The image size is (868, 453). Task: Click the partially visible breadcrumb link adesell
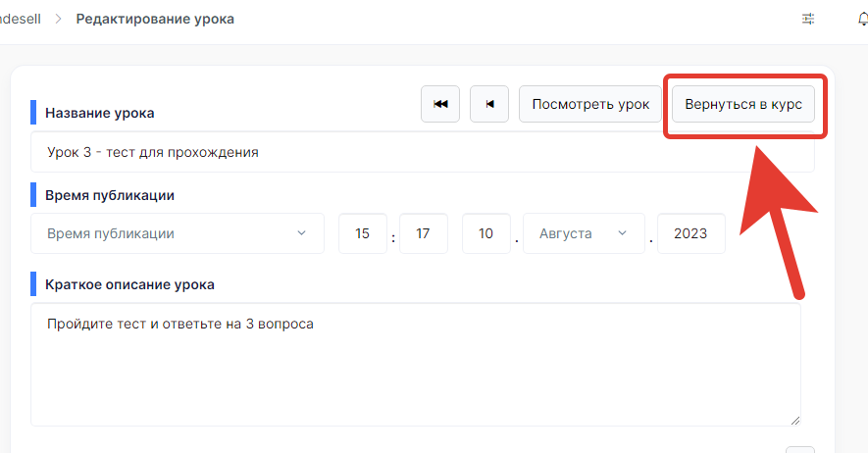(x=21, y=19)
